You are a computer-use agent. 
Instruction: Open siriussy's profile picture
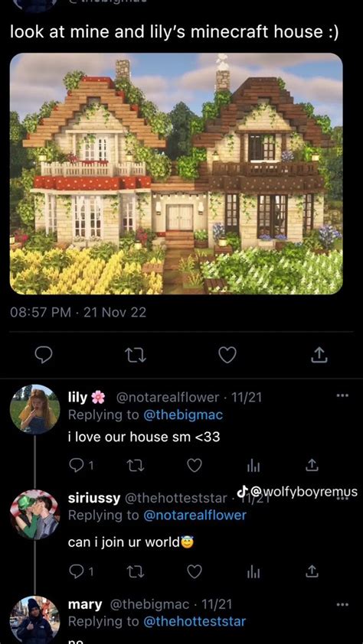pyautogui.click(x=34, y=515)
